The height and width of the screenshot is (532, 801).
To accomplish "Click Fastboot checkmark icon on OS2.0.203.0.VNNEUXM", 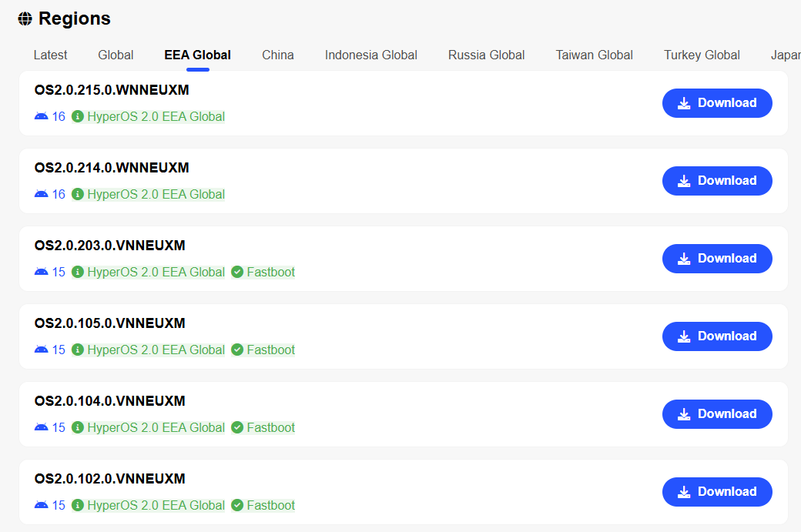I will click(237, 273).
